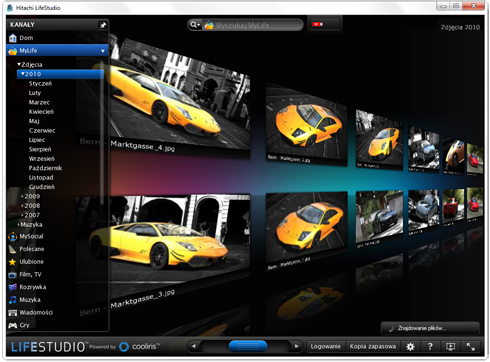Screen dimensions: 490x362
Task: Move the blue wall position slider
Action: 248,346
